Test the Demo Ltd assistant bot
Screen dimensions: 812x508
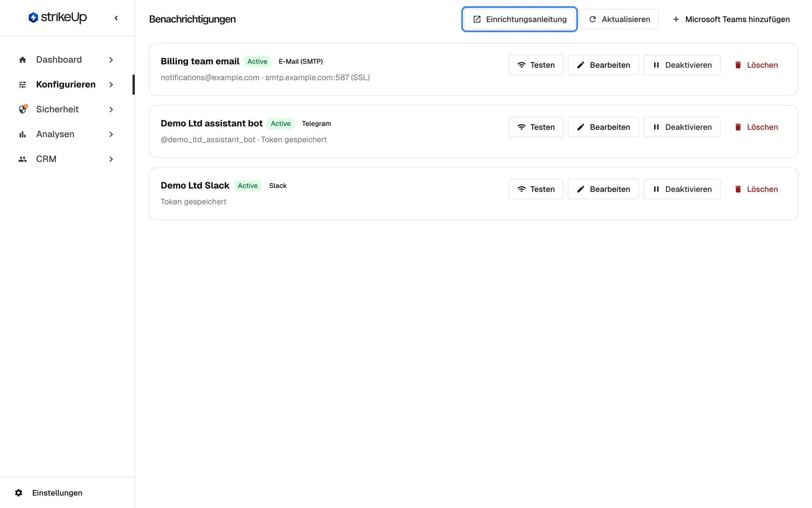click(536, 127)
